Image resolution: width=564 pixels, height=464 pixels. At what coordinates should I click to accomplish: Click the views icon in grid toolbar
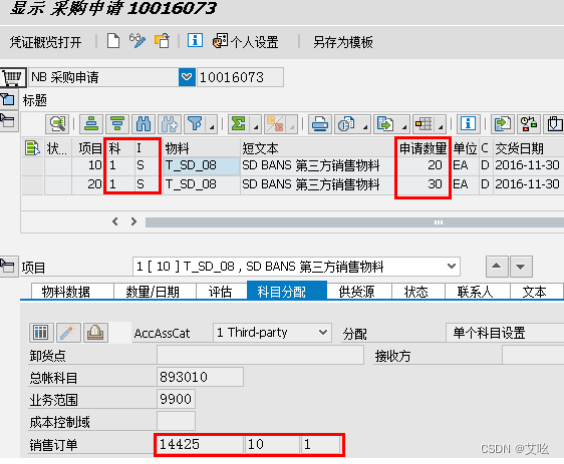click(x=347, y=124)
